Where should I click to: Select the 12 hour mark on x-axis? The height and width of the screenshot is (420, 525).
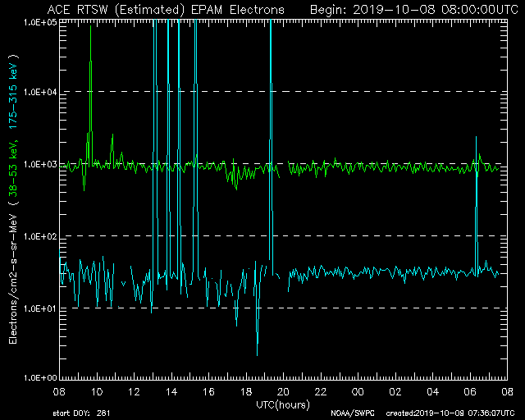click(134, 393)
